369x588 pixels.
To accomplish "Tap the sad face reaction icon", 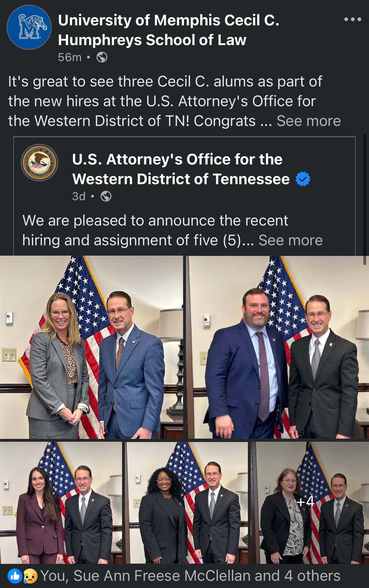I will click(30, 576).
